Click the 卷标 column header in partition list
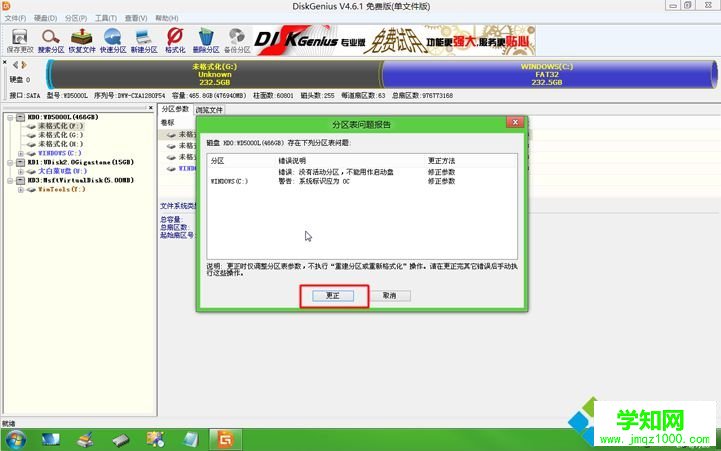The image size is (721, 451). (167, 123)
